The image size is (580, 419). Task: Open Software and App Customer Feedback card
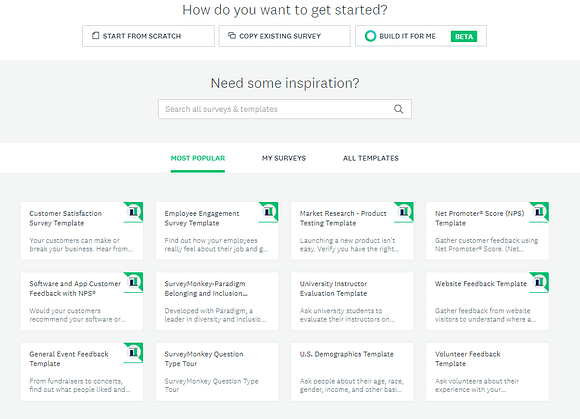82,301
